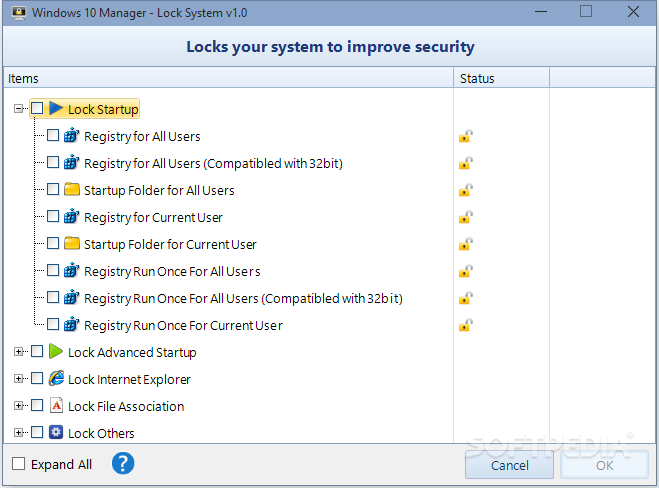Tick Run Once For All Users (Compatibled with 32bit) checkbox
Screen dimensions: 659x488
53,297
